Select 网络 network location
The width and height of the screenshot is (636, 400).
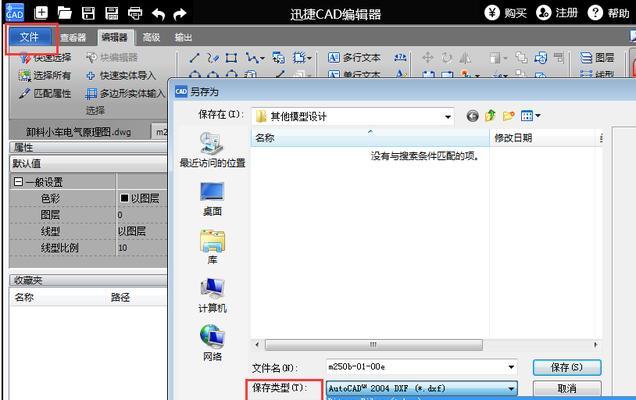pos(212,343)
